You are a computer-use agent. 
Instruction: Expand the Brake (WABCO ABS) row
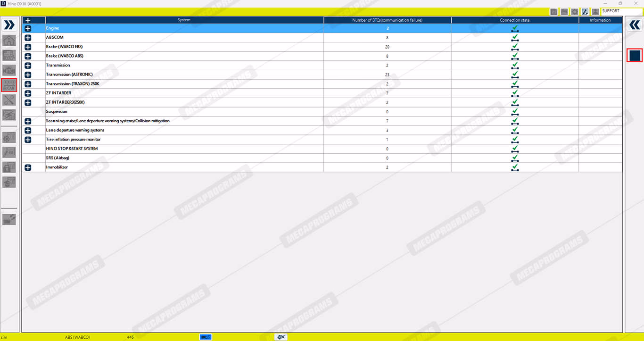[28, 56]
